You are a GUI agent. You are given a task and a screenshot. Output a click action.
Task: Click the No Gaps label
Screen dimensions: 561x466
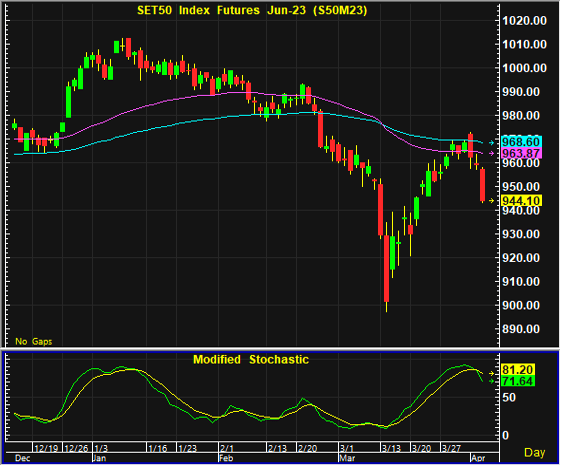(x=34, y=341)
